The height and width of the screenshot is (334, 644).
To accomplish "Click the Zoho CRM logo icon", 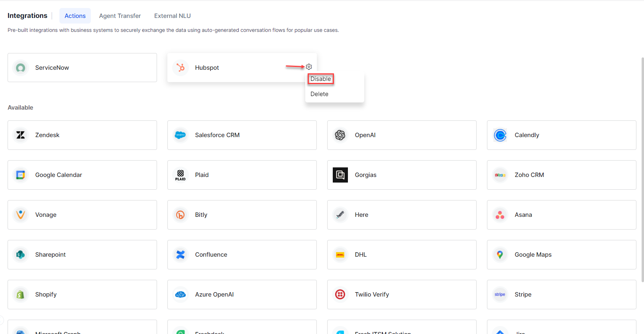I will pyautogui.click(x=500, y=175).
